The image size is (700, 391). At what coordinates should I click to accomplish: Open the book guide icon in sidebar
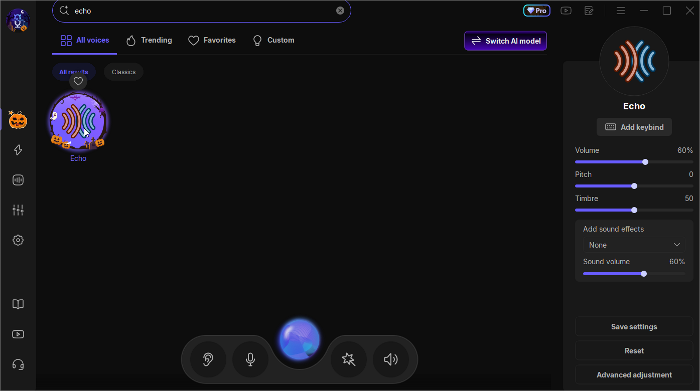[x=18, y=304]
